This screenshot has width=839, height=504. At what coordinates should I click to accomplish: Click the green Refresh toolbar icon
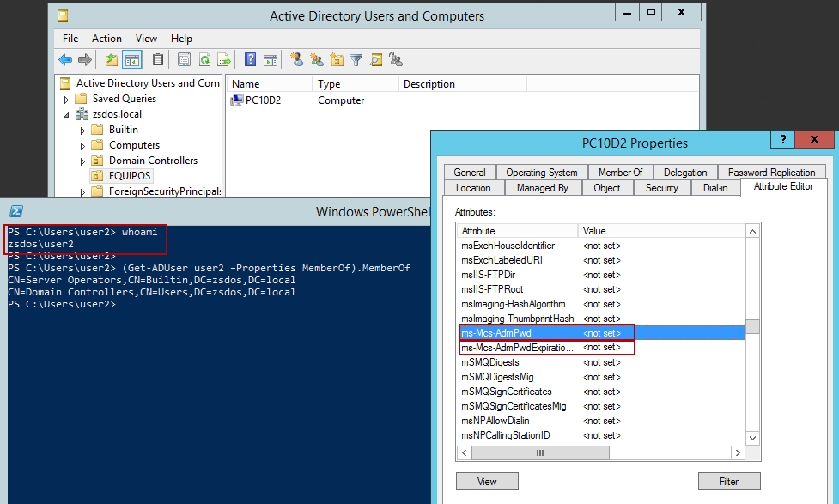point(204,59)
